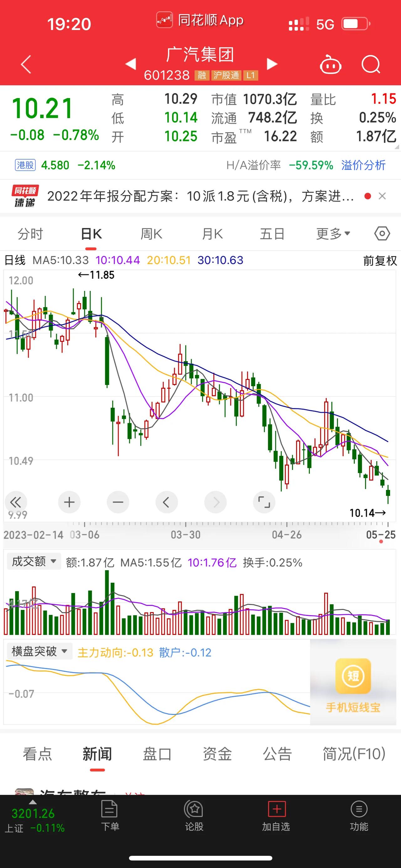The image size is (401, 868).
Task: Open the 资金 tab
Action: click(217, 754)
